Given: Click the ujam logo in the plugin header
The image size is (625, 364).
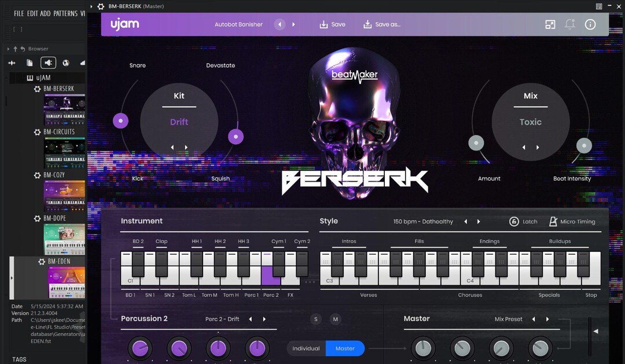Looking at the screenshot, I should [x=125, y=24].
